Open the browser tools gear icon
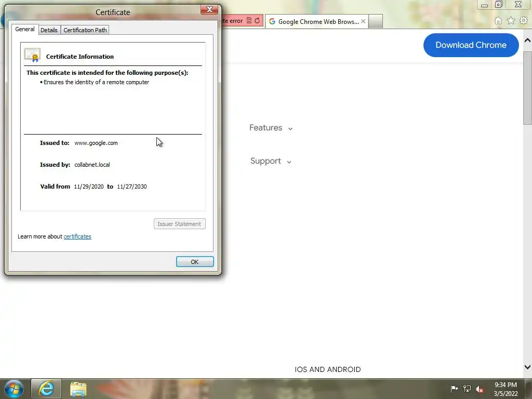 524,21
